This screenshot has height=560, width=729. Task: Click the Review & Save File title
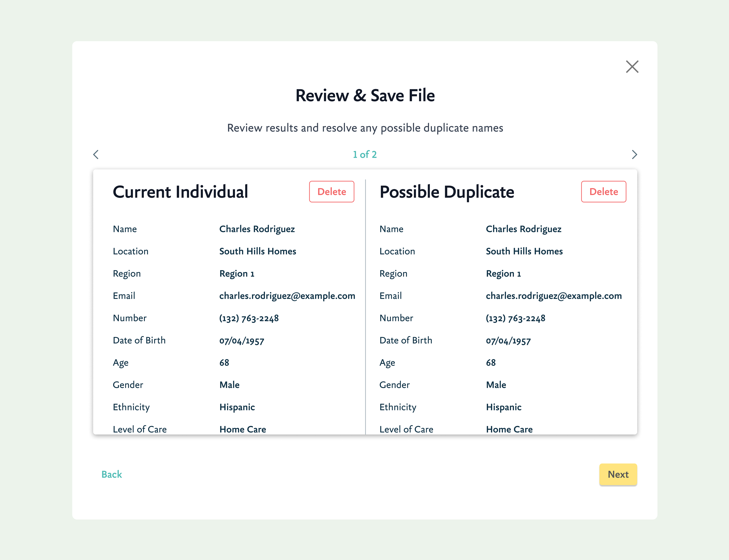click(365, 96)
